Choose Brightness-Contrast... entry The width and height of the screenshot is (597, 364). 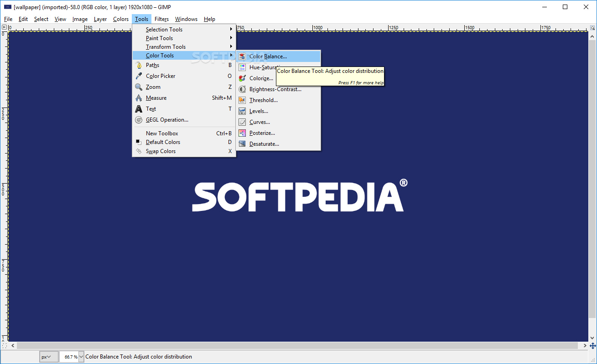278,89
